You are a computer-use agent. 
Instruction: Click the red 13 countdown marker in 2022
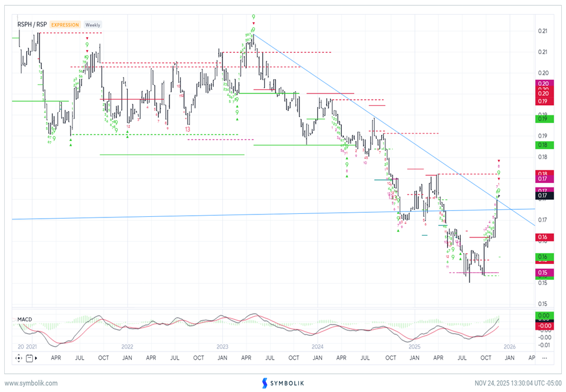click(x=187, y=129)
